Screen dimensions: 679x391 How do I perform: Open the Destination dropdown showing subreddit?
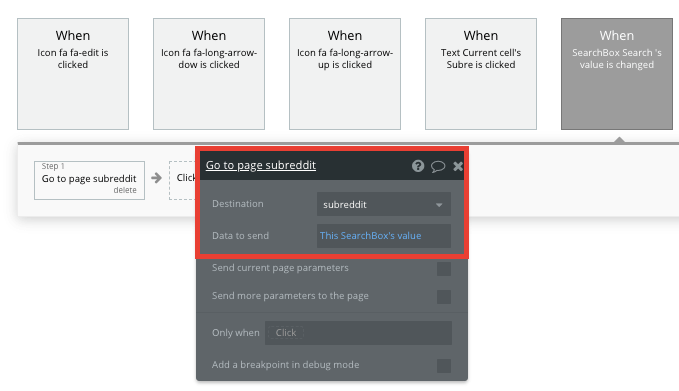point(384,204)
